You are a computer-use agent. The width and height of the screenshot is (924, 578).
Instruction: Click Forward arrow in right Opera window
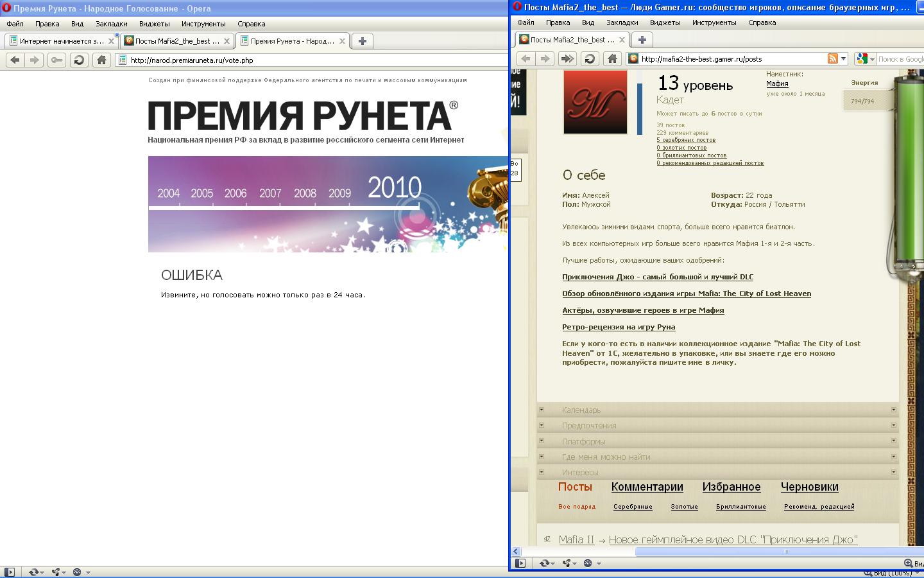click(545, 58)
